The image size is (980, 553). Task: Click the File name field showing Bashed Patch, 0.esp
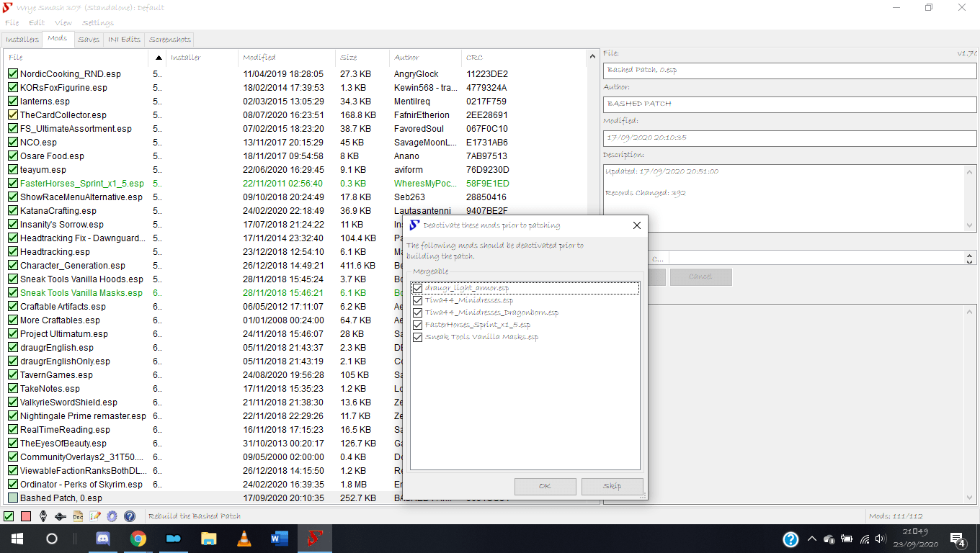790,70
